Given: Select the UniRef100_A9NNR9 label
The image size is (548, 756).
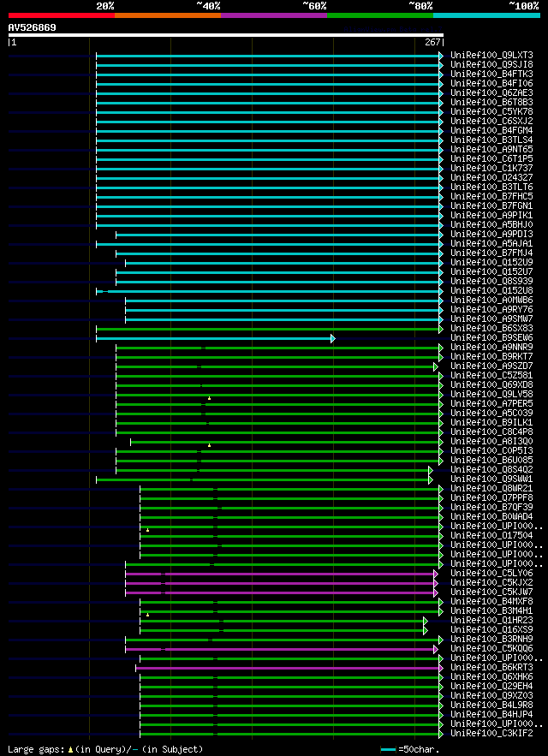Looking at the screenshot, I should click(491, 348).
